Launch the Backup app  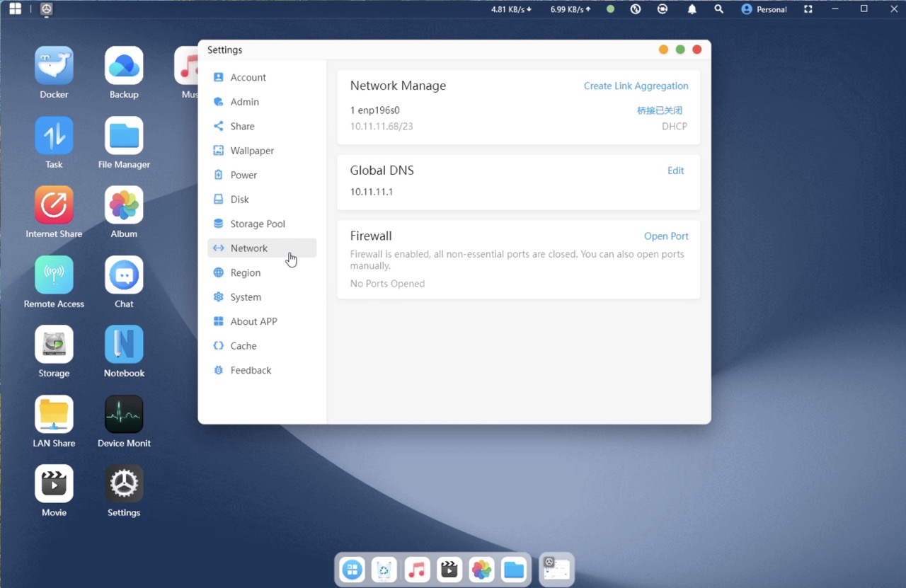(124, 66)
